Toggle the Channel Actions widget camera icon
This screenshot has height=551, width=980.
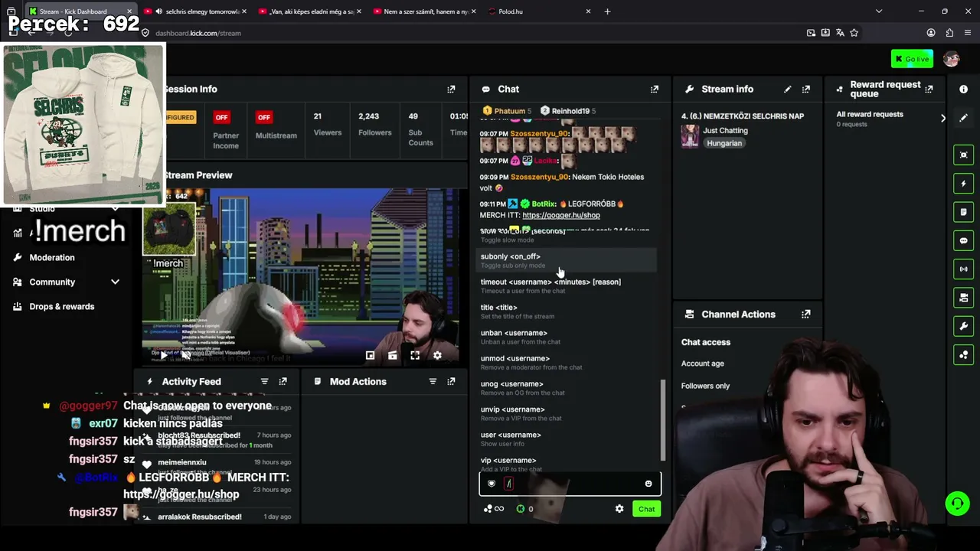(964, 298)
